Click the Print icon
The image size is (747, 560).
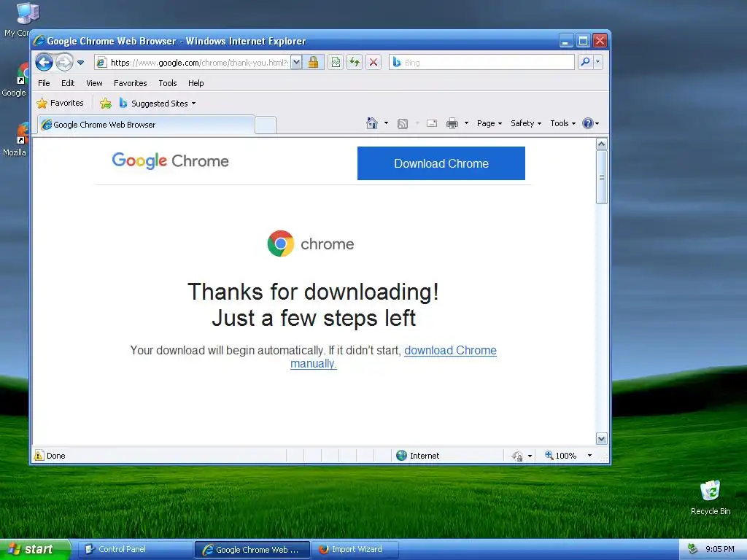click(x=452, y=123)
